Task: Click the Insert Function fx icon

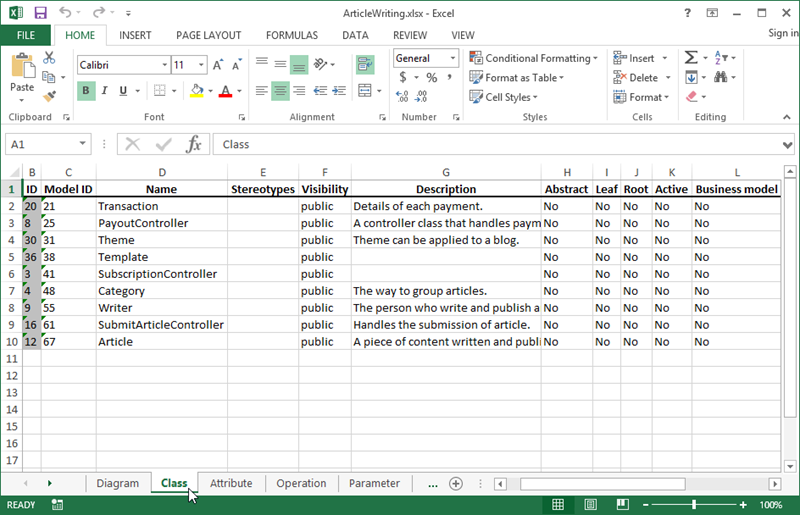Action: click(193, 144)
